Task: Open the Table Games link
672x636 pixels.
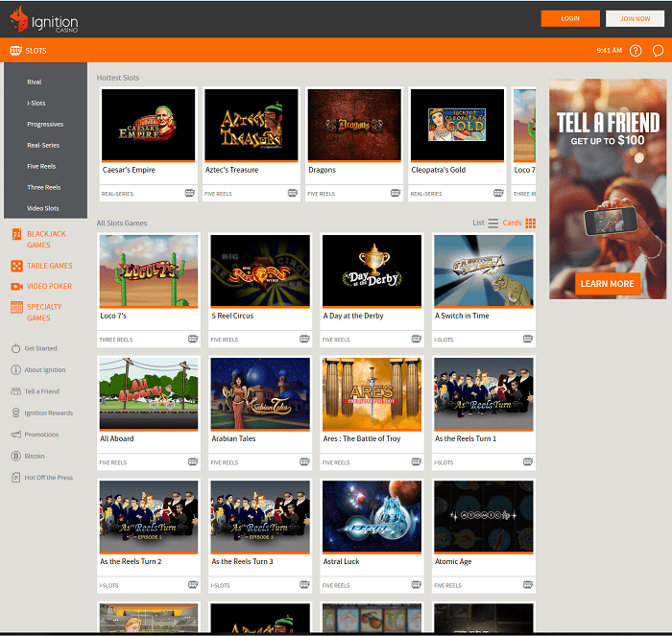Action: (x=50, y=266)
